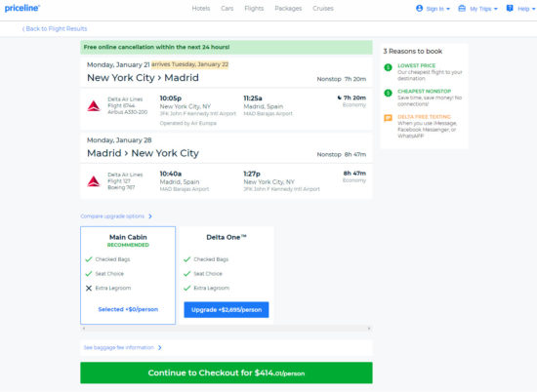
Task: Click the Cheapest Nonstop dollar icon
Action: (388, 93)
